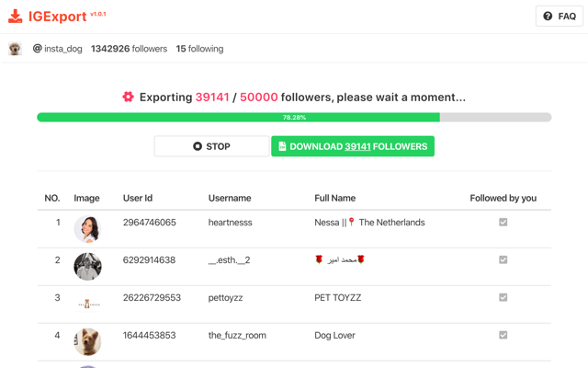The width and height of the screenshot is (588, 368).
Task: Click the IGExport download logo icon
Action: (x=16, y=16)
